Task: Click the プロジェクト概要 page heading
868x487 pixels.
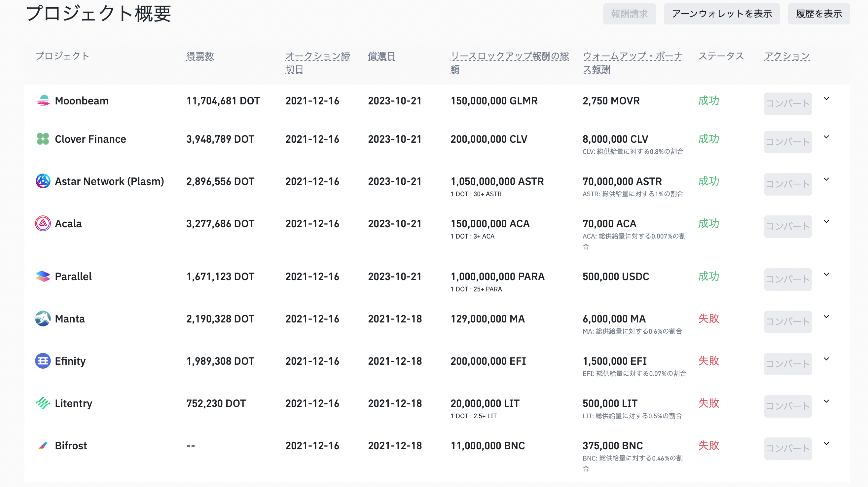Action: 98,14
